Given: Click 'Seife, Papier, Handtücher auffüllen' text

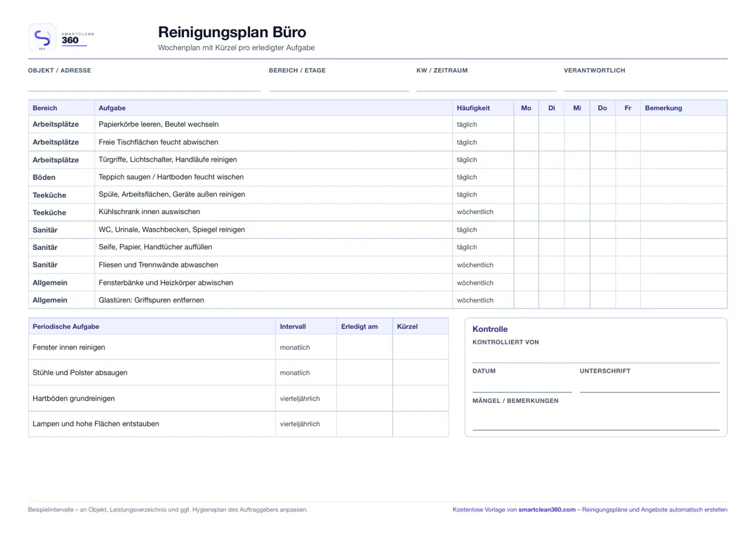Looking at the screenshot, I should (x=156, y=247).
